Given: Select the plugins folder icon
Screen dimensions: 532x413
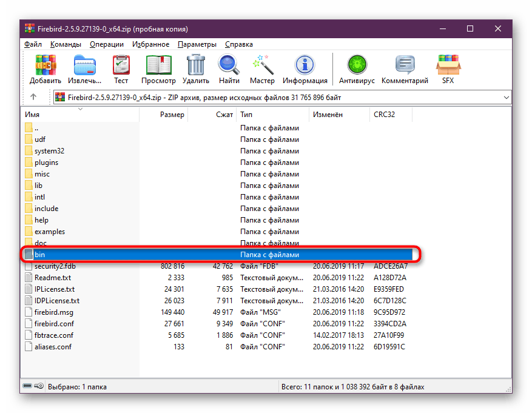Looking at the screenshot, I should pos(29,163).
